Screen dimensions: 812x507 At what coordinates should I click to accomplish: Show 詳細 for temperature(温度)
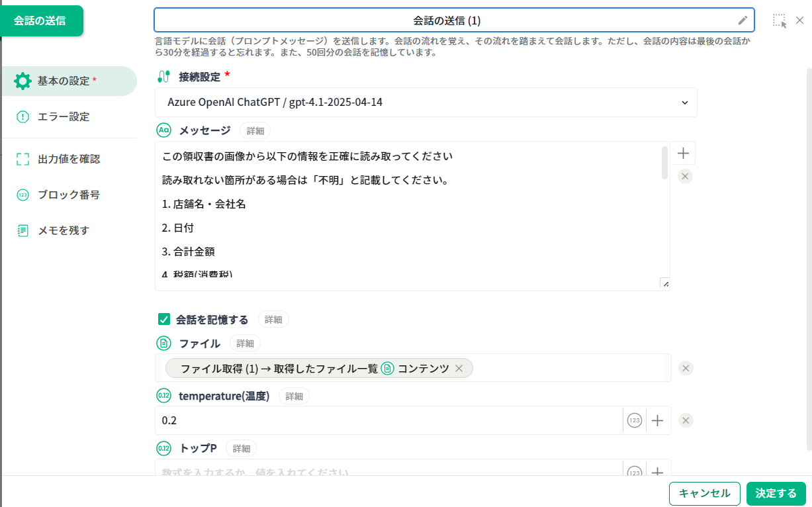[294, 396]
